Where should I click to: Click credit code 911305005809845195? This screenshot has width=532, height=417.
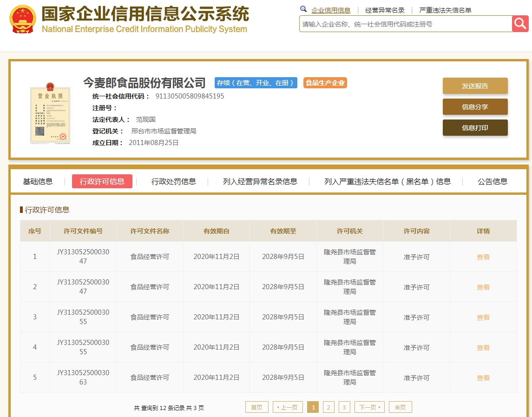[x=190, y=96]
